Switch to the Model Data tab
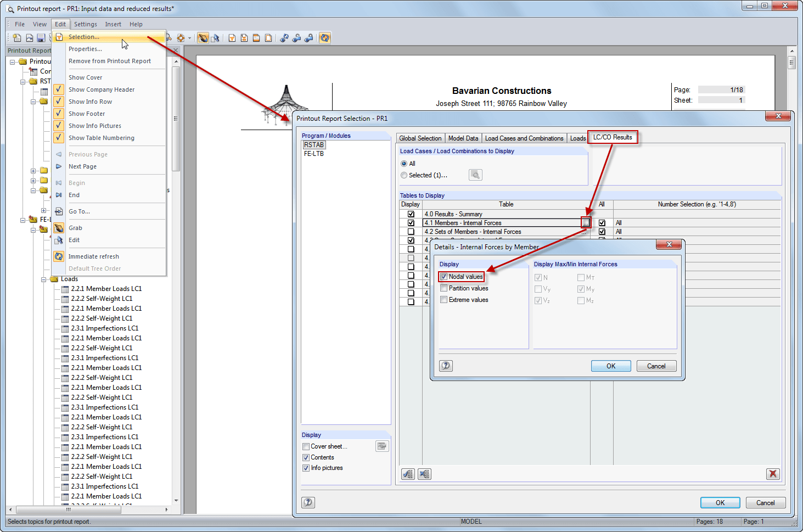This screenshot has height=532, width=803. pos(463,138)
